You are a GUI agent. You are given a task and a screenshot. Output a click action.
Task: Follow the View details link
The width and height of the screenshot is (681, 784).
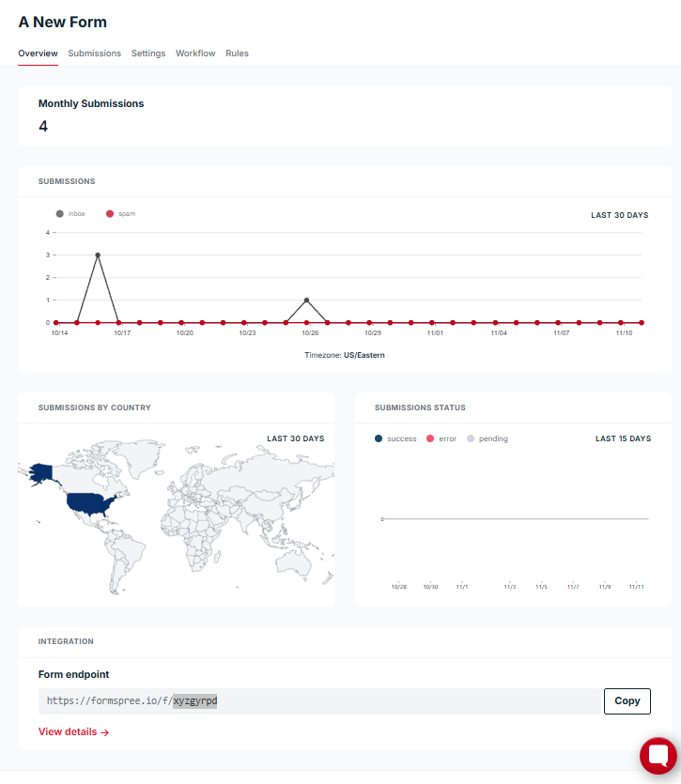74,732
